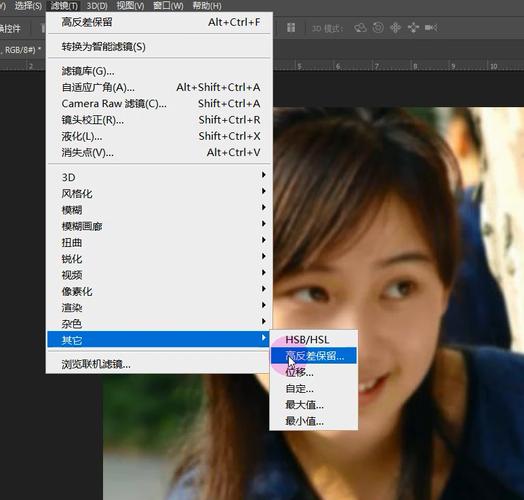The image size is (524, 500).
Task: Open the 窗口(W) menu
Action: pyautogui.click(x=168, y=6)
